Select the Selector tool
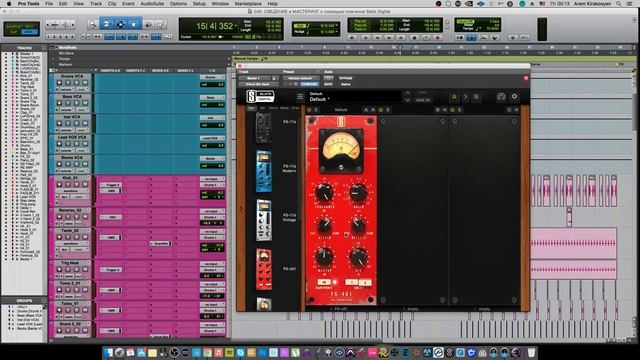 click(x=120, y=24)
